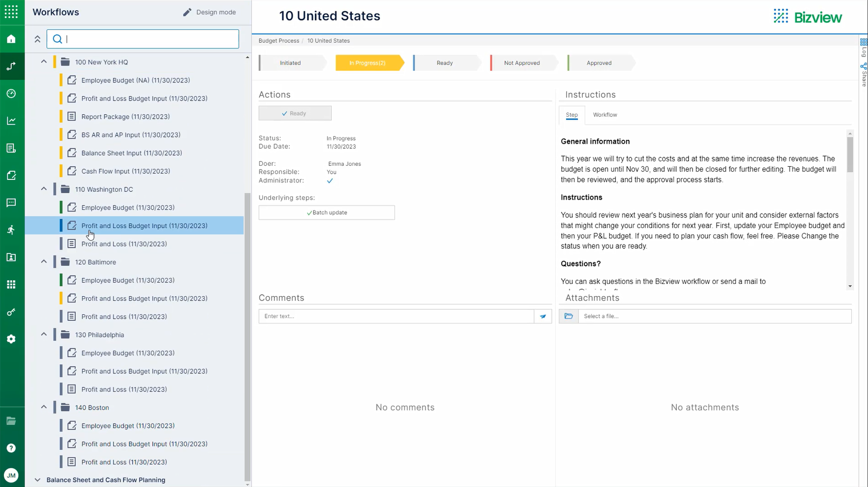Select the In Progress stage in progress bar
Screen dimensions: 868x487
(x=367, y=62)
